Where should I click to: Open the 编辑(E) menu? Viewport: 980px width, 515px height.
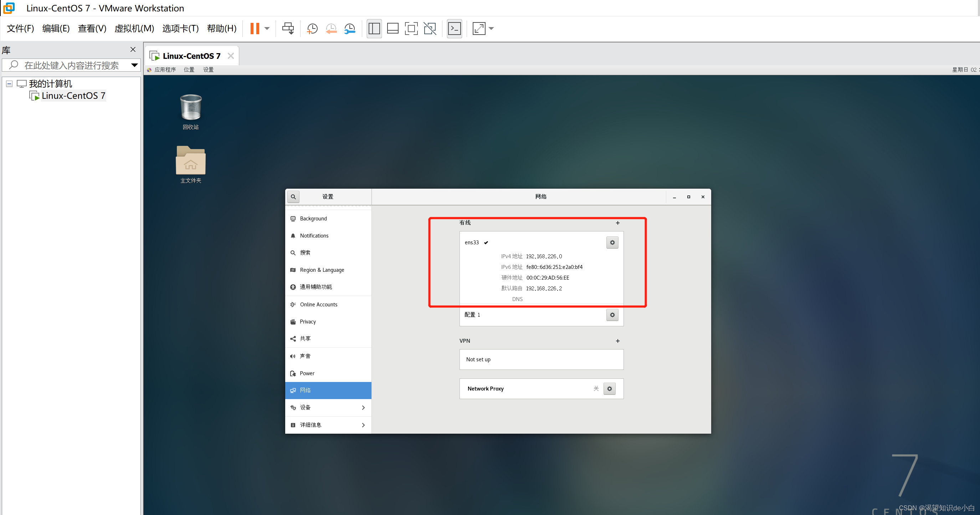(x=56, y=29)
